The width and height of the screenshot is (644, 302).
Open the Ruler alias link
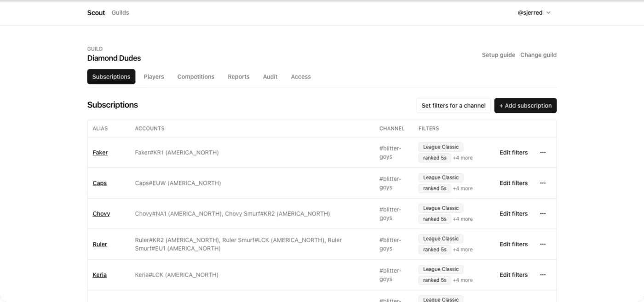pos(100,244)
